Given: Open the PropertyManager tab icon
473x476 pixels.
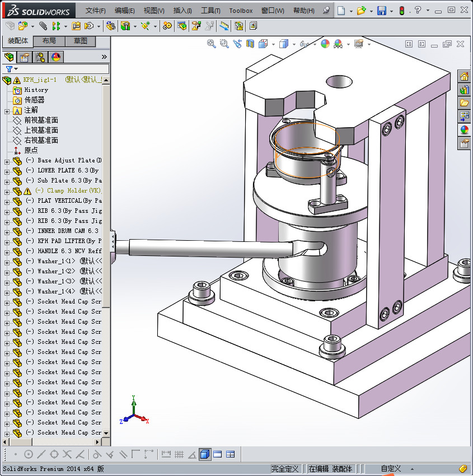Looking at the screenshot, I should pyautogui.click(x=25, y=57).
